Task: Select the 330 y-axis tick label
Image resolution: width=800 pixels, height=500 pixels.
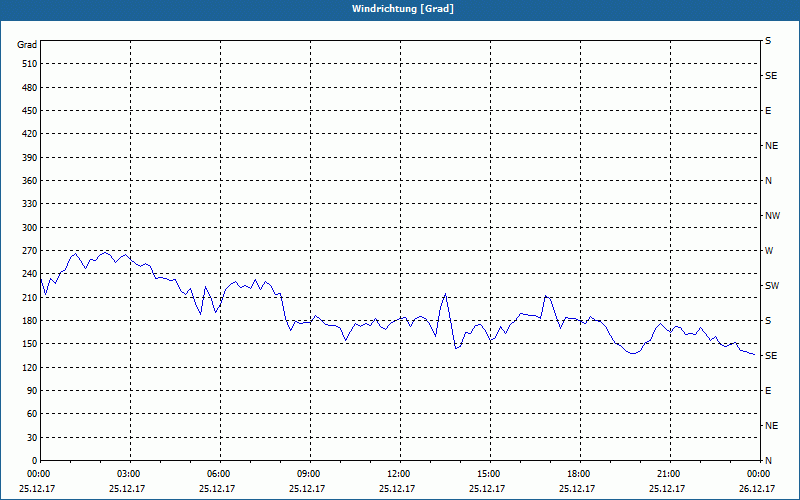Action: [x=30, y=204]
